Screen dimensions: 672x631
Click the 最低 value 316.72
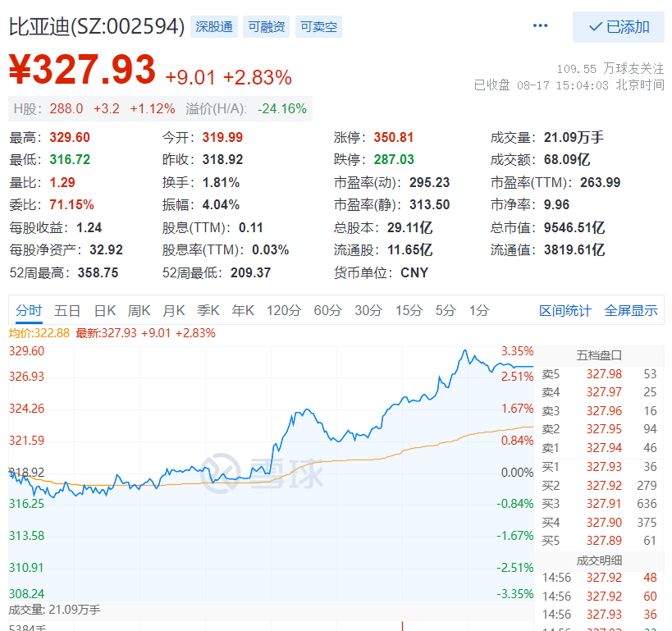(x=70, y=160)
